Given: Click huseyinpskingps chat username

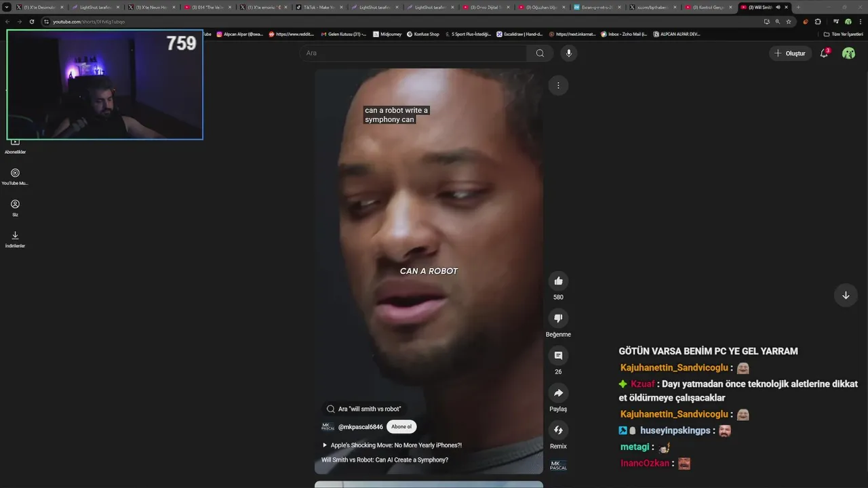Looking at the screenshot, I should click(675, 430).
